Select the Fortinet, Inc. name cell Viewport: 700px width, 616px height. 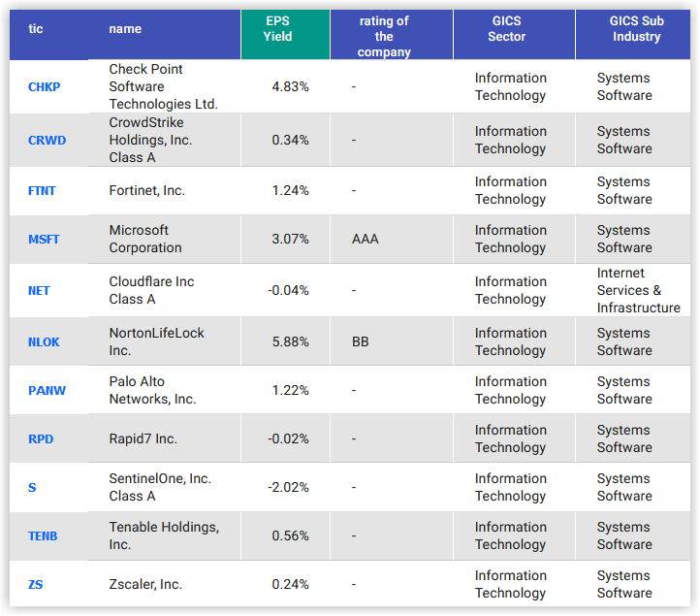coord(146,191)
